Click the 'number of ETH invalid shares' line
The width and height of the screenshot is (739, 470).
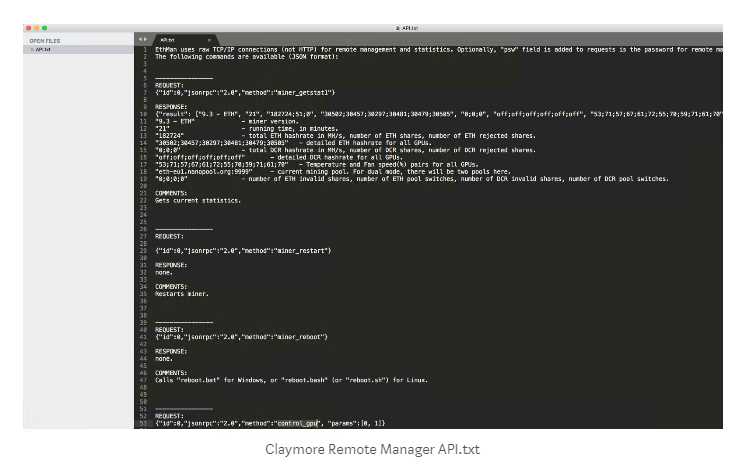(412, 179)
